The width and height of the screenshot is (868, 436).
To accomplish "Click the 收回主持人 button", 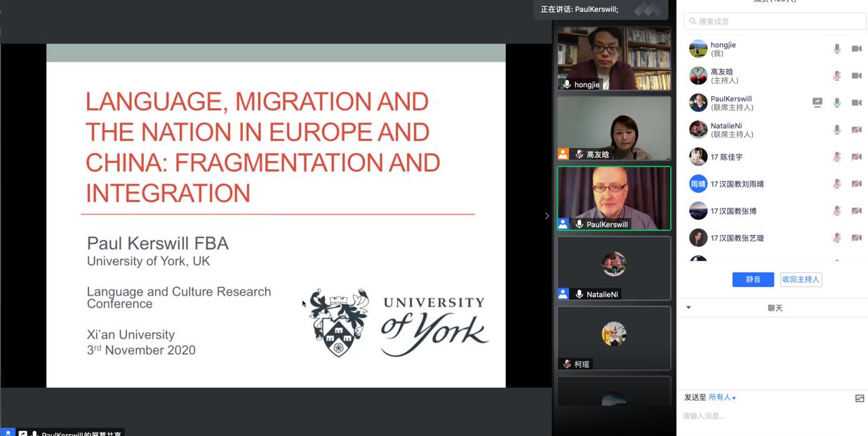I will (801, 279).
